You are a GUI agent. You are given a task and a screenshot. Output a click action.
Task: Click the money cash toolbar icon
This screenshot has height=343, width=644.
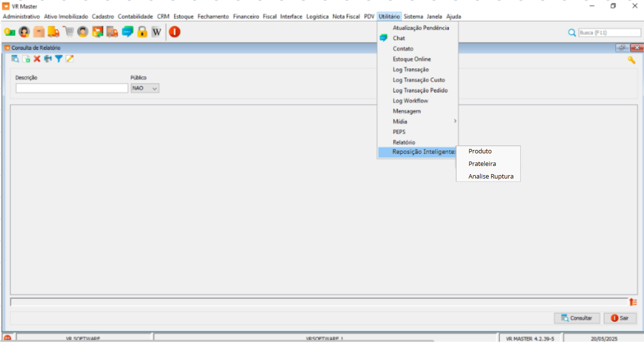(x=10, y=32)
